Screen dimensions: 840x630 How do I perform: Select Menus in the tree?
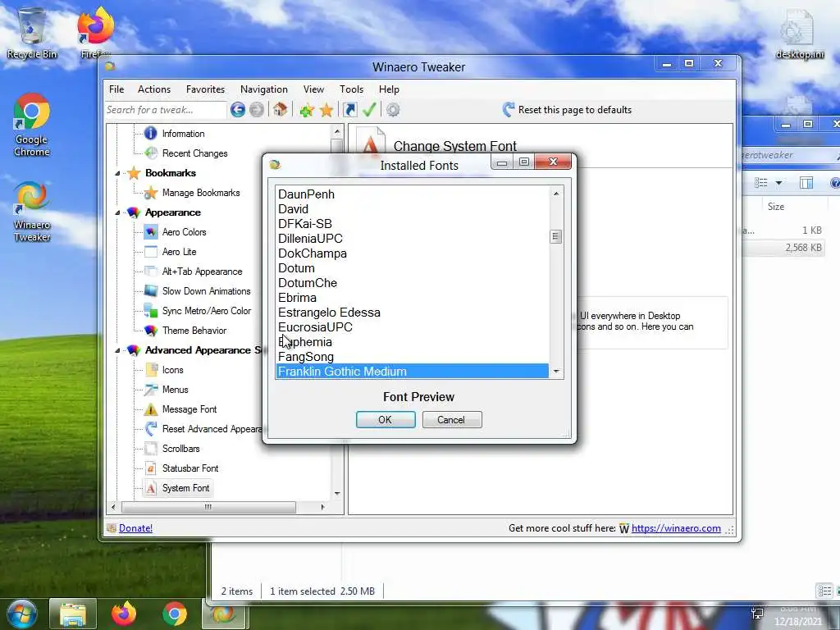point(176,390)
